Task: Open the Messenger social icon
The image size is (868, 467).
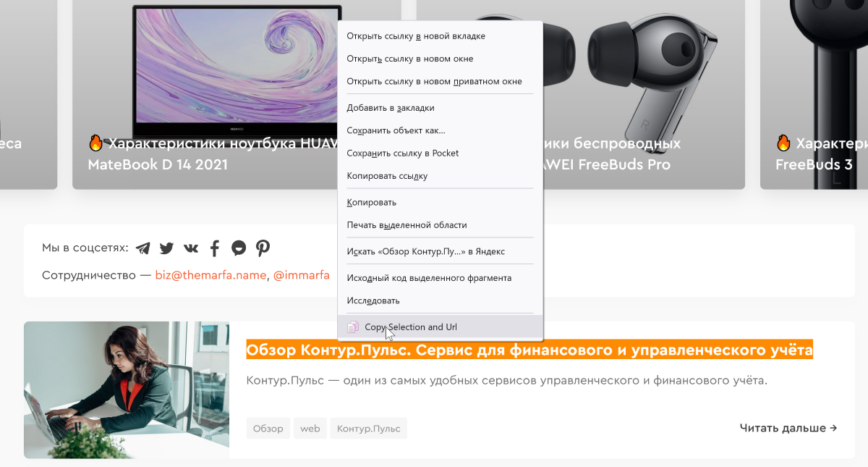Action: 239,248
